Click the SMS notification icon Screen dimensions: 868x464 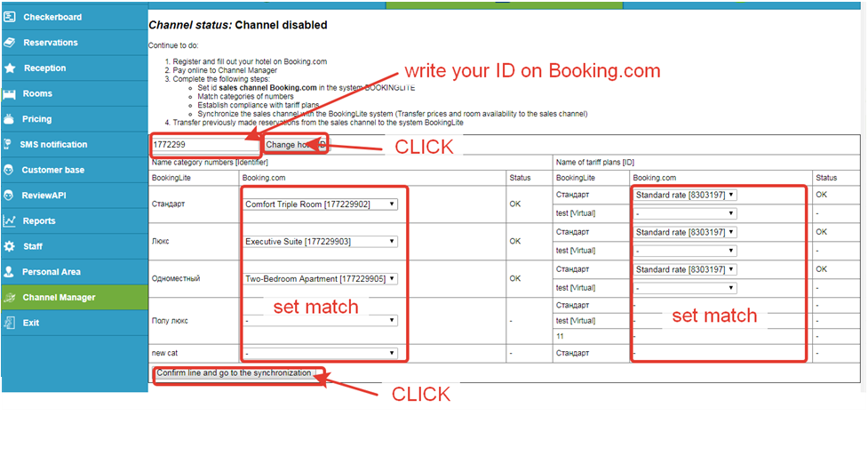(8, 145)
